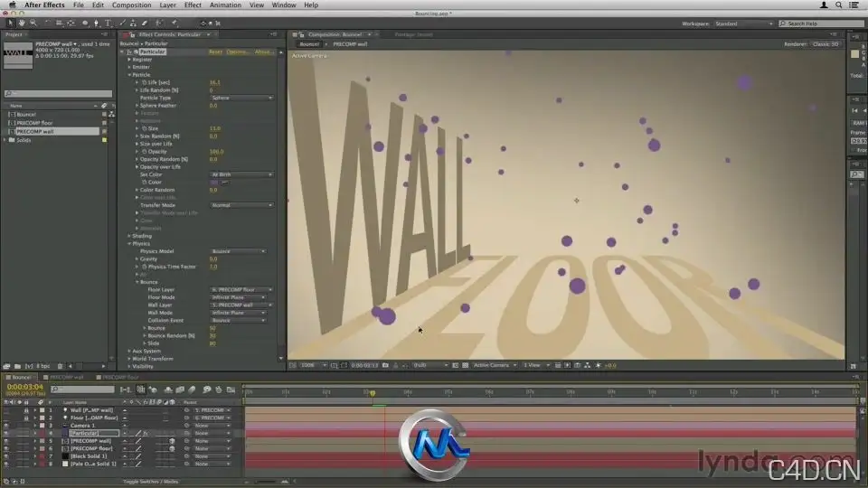
Task: Click the Composition Mini-Flowchart icon in timeline
Action: (126, 389)
